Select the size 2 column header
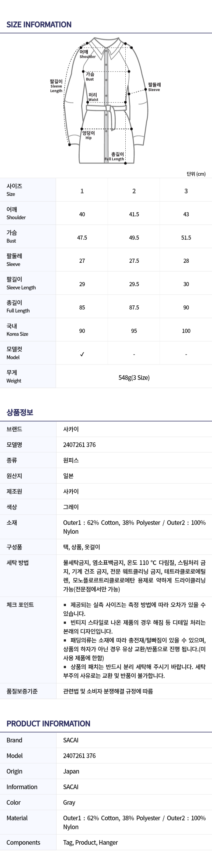Screen dimensions: 212x868 click(x=134, y=191)
